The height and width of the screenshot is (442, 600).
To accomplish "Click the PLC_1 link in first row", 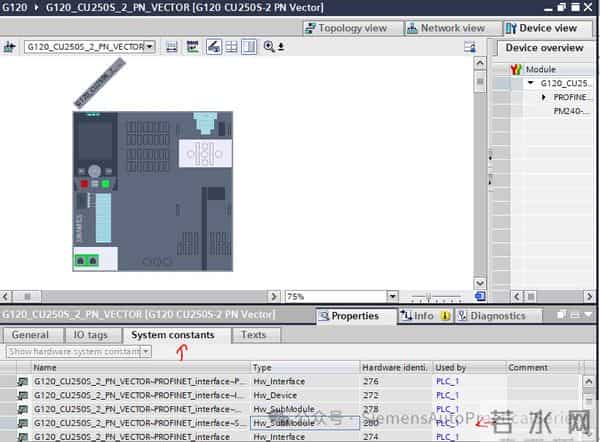I will [x=446, y=382].
